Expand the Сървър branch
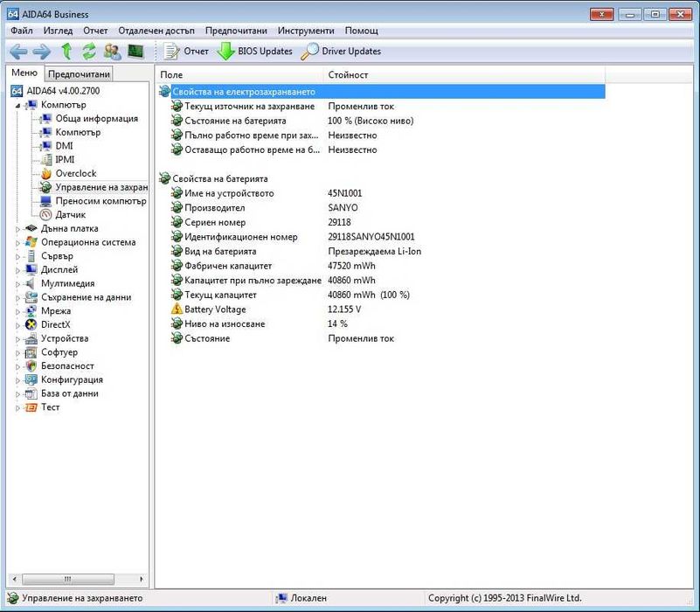 (x=17, y=257)
